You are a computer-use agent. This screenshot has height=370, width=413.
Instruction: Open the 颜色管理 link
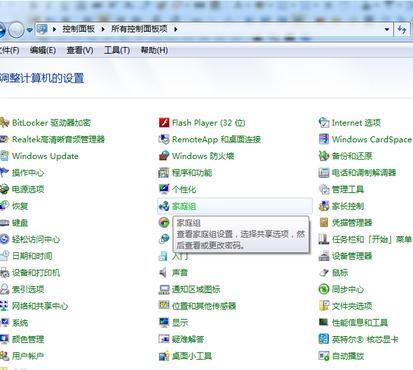[x=28, y=339]
